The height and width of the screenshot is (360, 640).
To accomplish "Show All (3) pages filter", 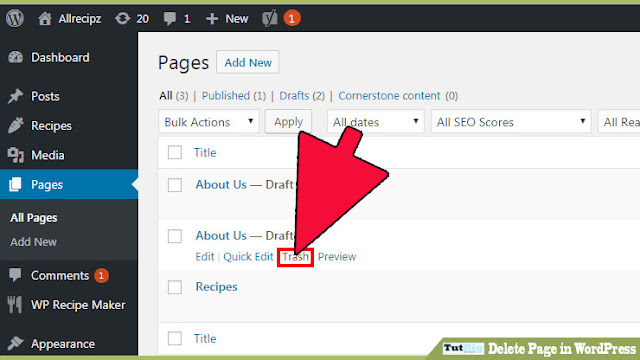I will pos(174,96).
